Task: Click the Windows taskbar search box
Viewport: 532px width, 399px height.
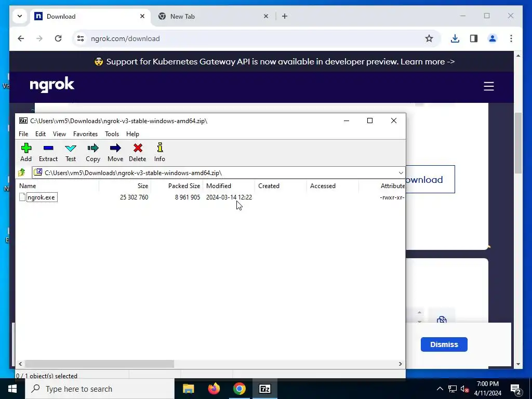Action: (100, 389)
